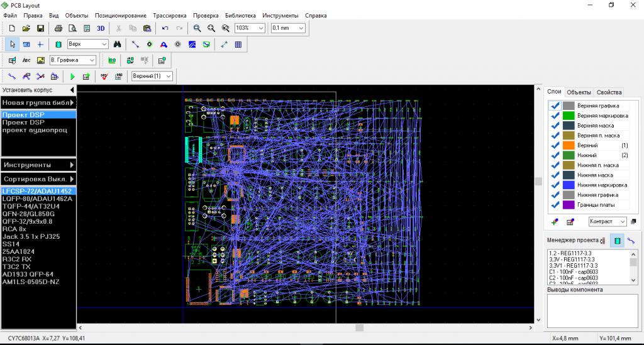Open the 103% zoom level dropdown
This screenshot has height=345, width=644.
(x=262, y=28)
